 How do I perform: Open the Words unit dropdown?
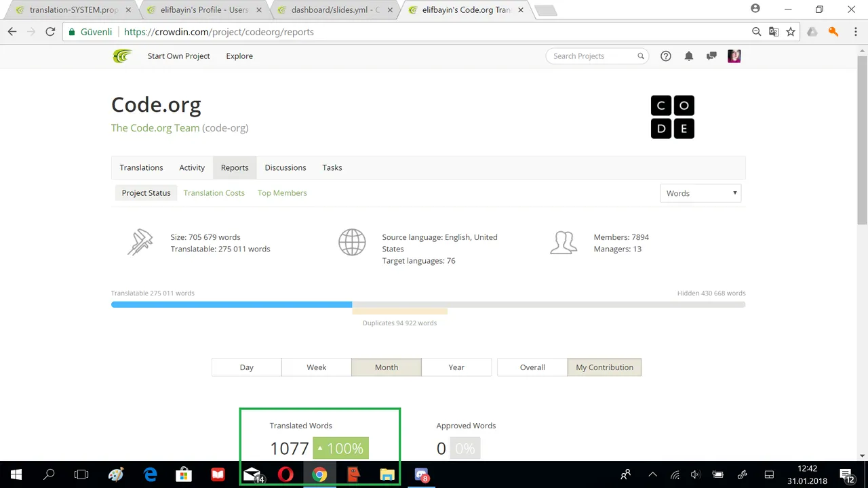click(701, 193)
